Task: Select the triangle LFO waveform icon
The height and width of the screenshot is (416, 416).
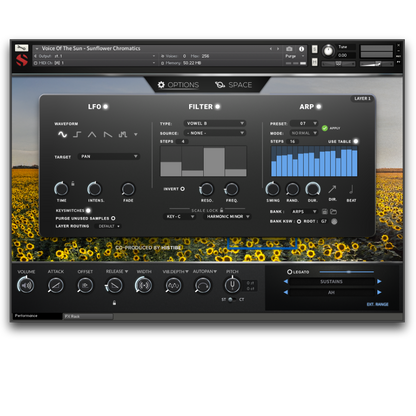Action: coord(92,134)
